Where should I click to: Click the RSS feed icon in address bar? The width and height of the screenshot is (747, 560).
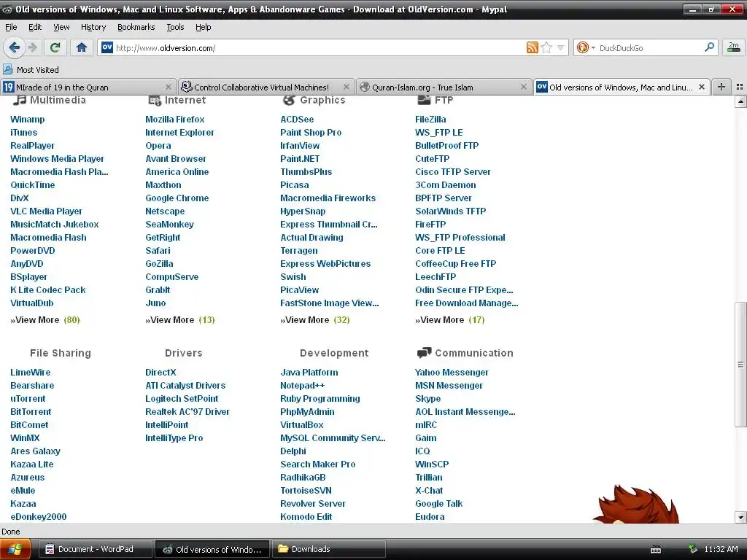pos(532,47)
